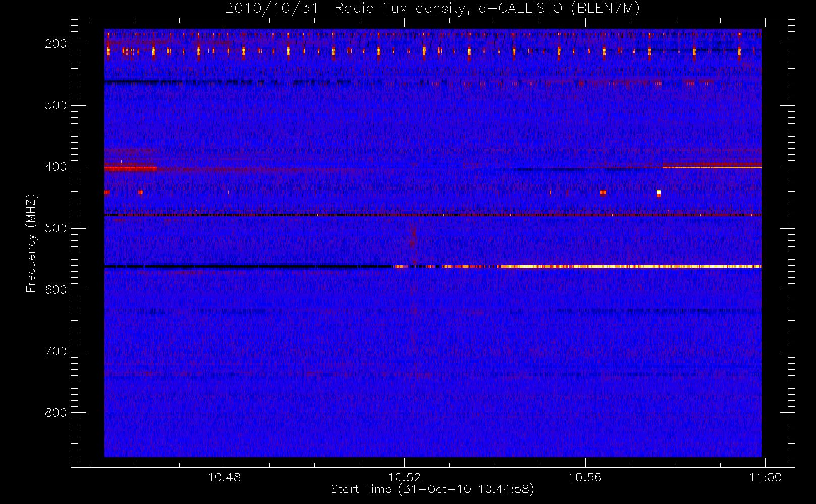The image size is (816, 504).
Task: Click the "Start Time" horizontal axis label
Action: click(x=432, y=489)
